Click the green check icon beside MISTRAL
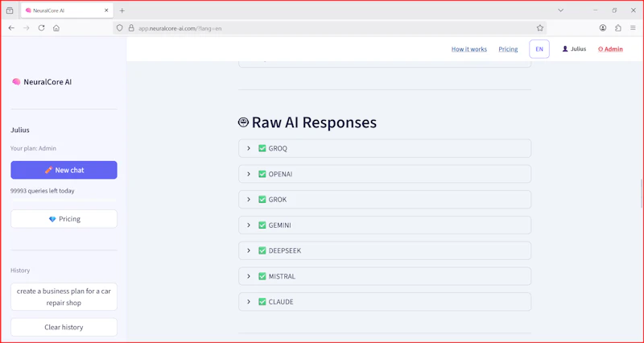 point(262,276)
